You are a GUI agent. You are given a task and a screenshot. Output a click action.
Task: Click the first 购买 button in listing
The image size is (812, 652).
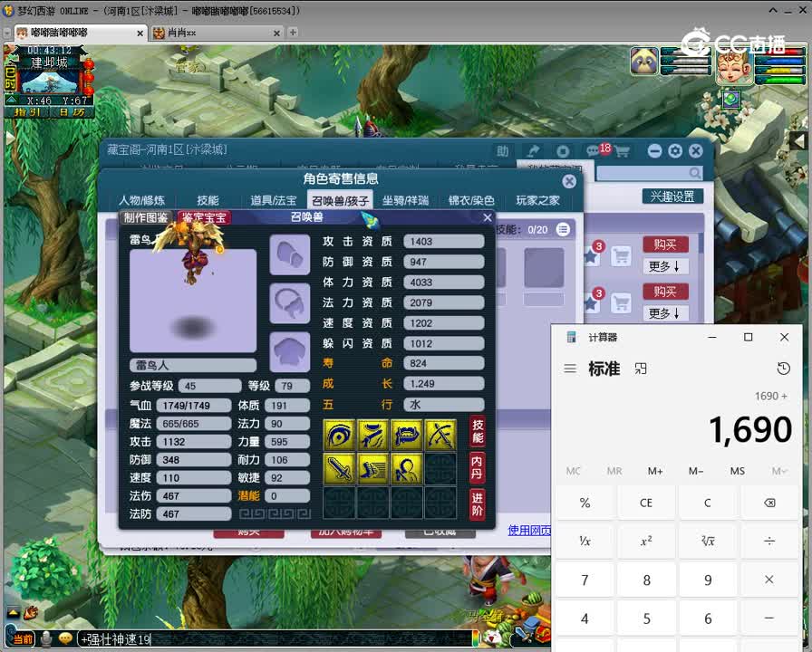[x=665, y=244]
